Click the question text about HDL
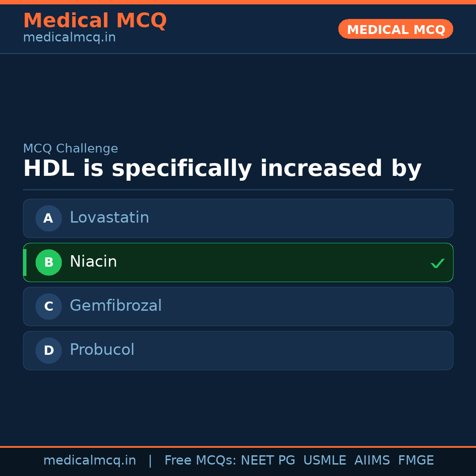This screenshot has height=476, width=476. 222,169
